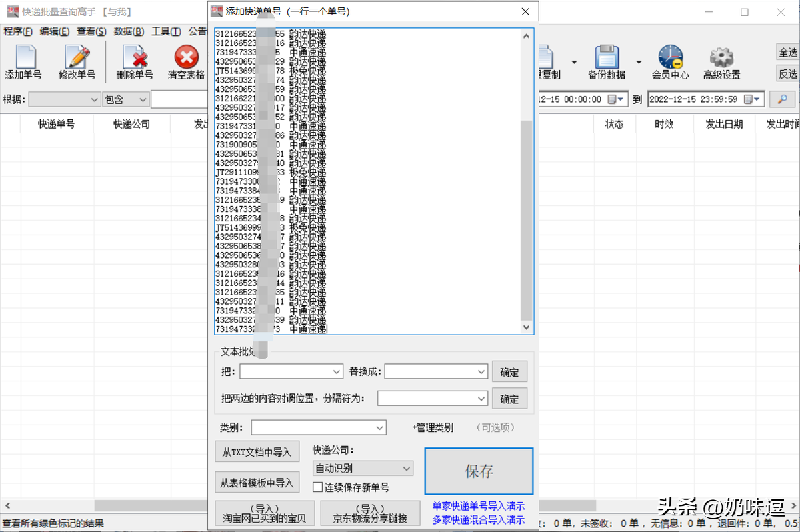
Task: Click the scroll up arrow of tracking list
Action: pyautogui.click(x=527, y=35)
